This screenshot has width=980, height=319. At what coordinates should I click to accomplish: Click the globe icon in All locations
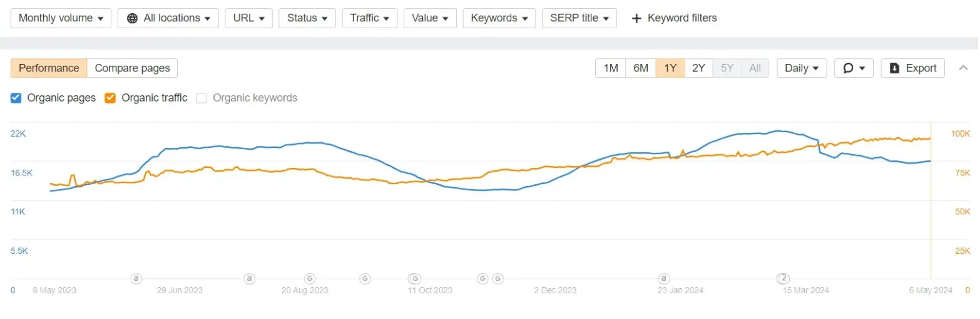coord(132,18)
